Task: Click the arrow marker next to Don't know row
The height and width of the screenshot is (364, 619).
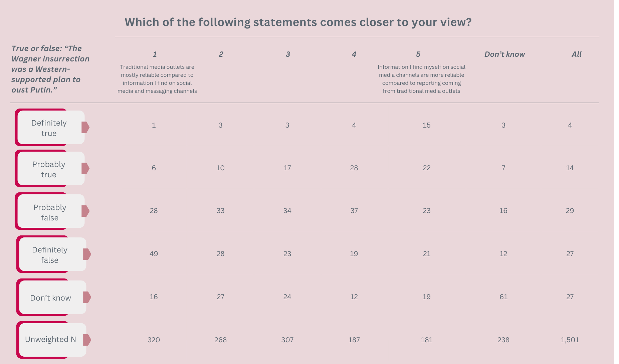Action: 87,297
